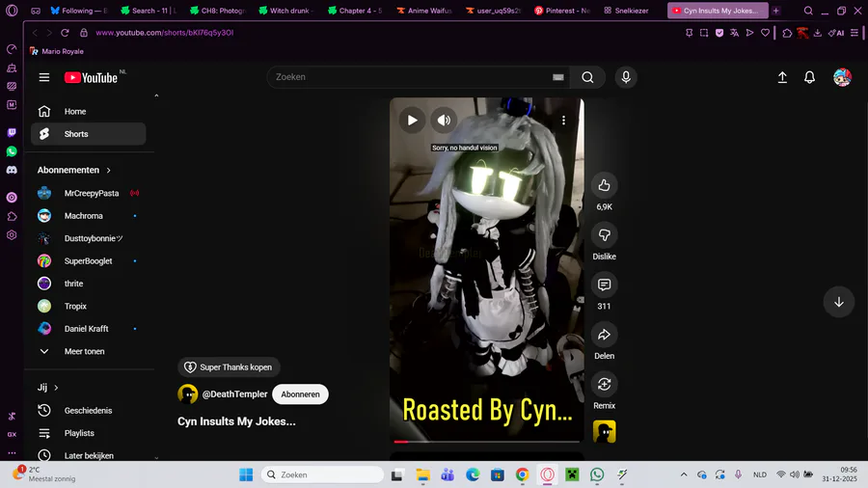
Task: Click the video progress bar
Action: pos(487,442)
